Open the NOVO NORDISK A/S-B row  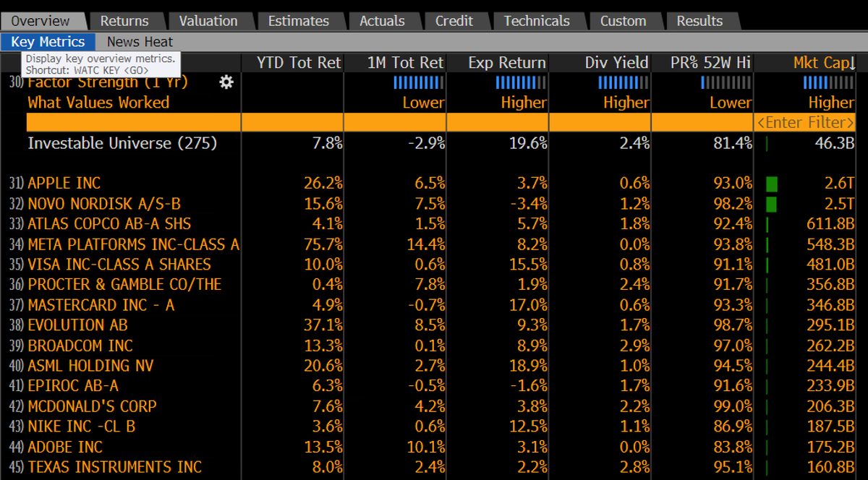[x=103, y=204]
